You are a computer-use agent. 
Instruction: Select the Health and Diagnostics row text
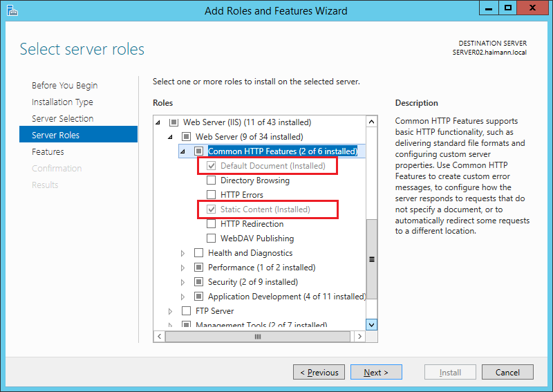(250, 253)
